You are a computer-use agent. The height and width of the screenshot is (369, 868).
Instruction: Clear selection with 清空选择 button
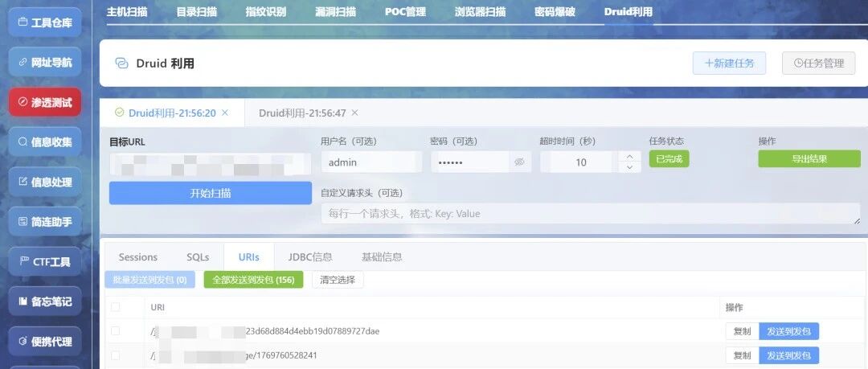point(338,280)
